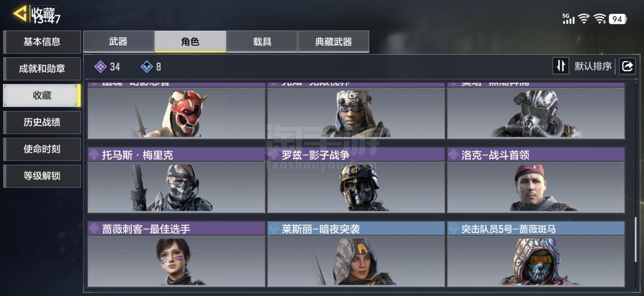The height and width of the screenshot is (296, 644).
Task: Select the 莱斯丽-暗夜突袭 character card
Action: [356, 254]
